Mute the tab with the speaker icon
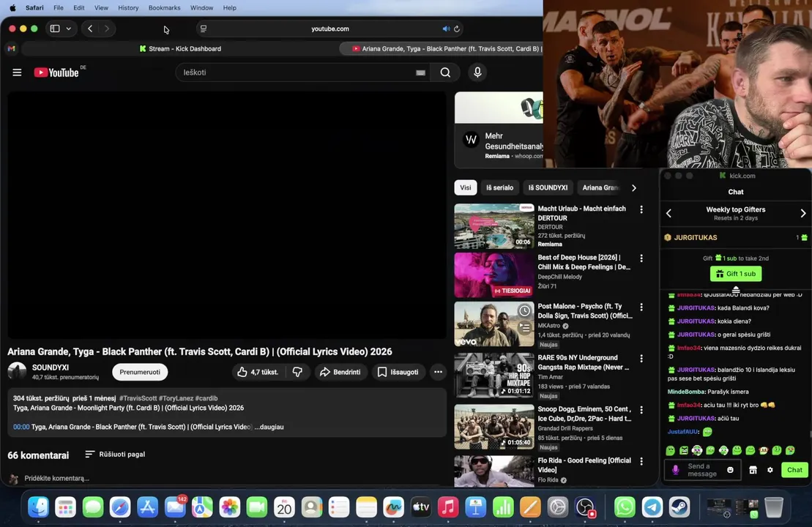 coord(446,29)
